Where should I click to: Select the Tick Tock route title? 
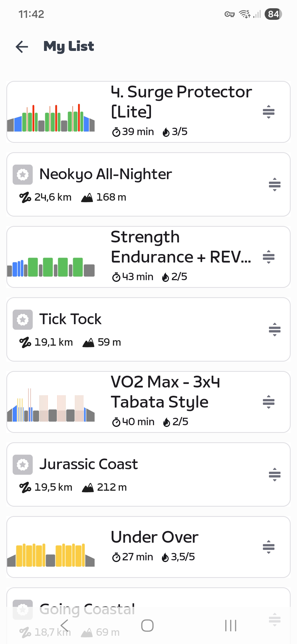[70, 319]
